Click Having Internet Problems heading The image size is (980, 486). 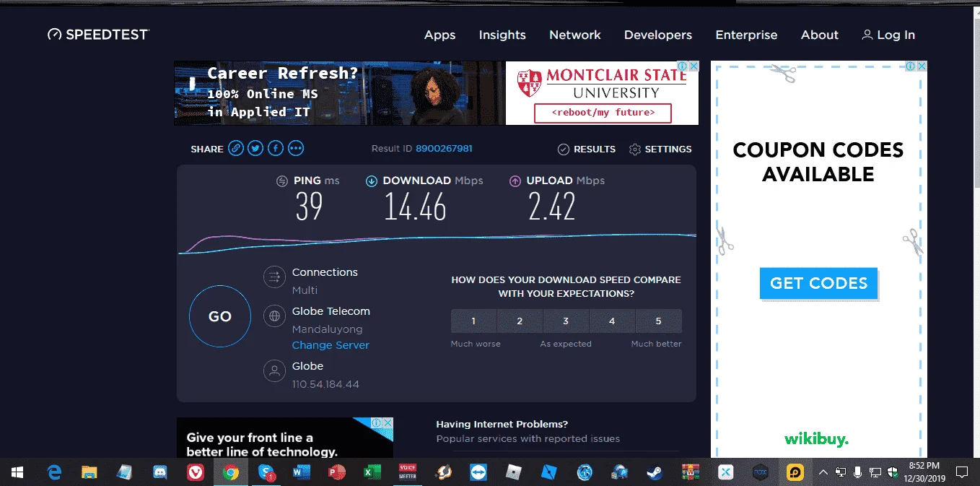tap(502, 424)
